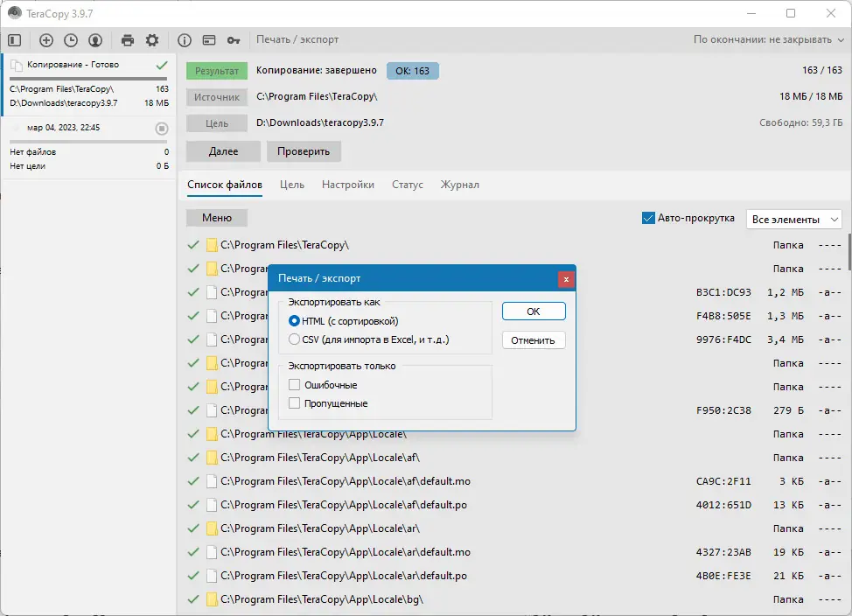The width and height of the screenshot is (852, 616).
Task: Click hash B3C1:DC93 value
Action: point(723,292)
